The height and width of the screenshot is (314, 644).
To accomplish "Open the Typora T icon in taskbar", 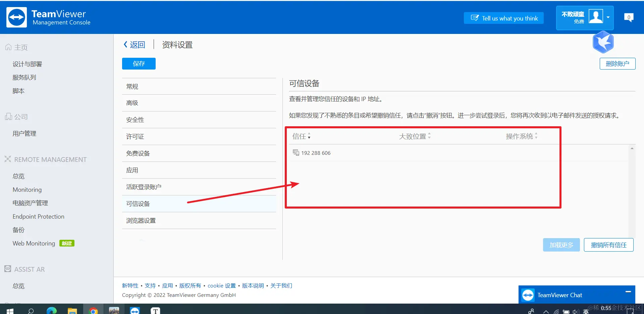I will 155,311.
